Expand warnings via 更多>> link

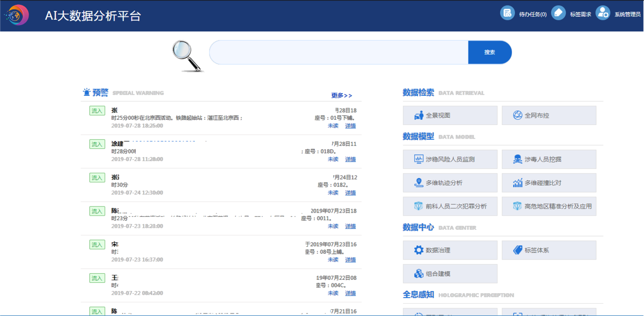(342, 95)
